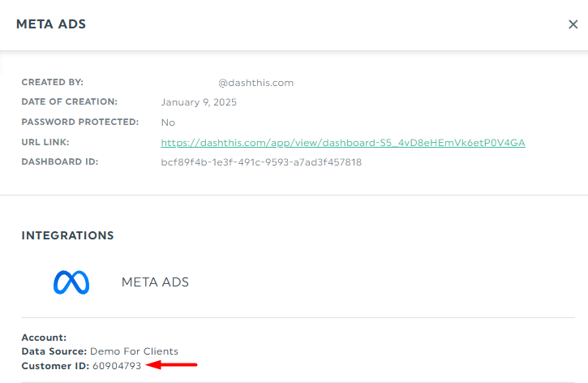This screenshot has width=588, height=383.
Task: Click the Account: label
Action: [x=44, y=338]
